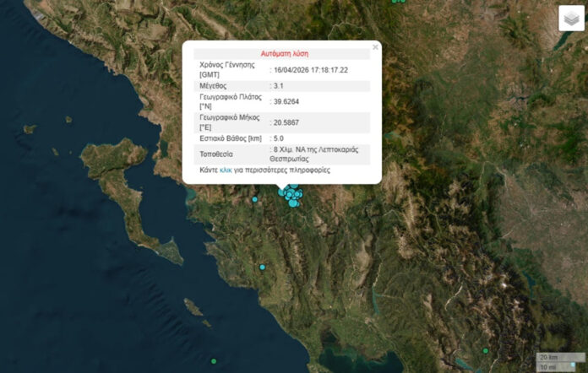The height and width of the screenshot is (373, 588).
Task: Select the green marker in the bottom-left sea
Action: (x=214, y=361)
